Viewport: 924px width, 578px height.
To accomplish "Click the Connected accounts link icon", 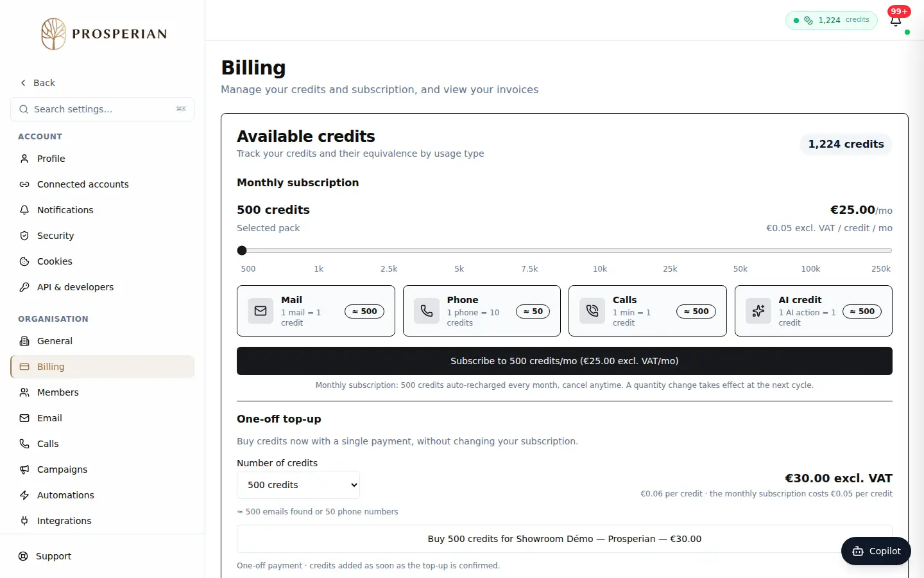I will click(24, 184).
